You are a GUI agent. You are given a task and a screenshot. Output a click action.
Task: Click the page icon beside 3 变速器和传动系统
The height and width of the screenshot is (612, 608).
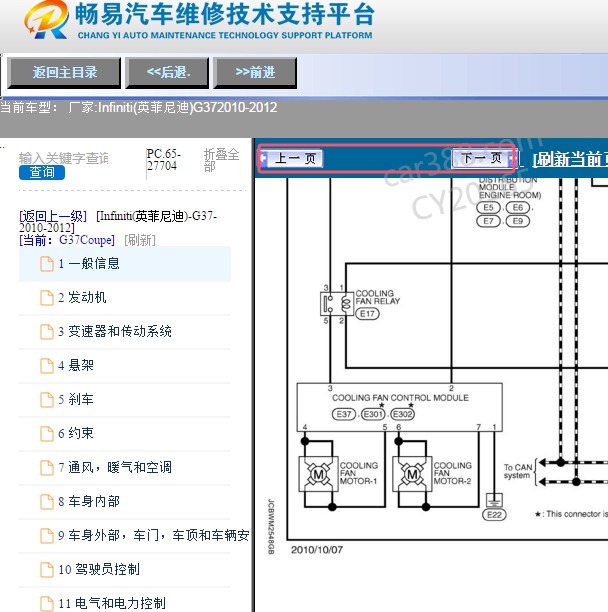point(47,332)
